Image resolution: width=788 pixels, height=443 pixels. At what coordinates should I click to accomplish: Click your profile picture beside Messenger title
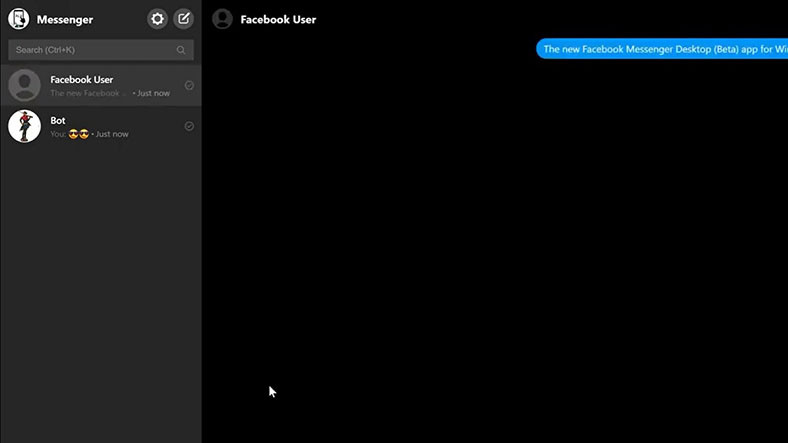[x=19, y=19]
